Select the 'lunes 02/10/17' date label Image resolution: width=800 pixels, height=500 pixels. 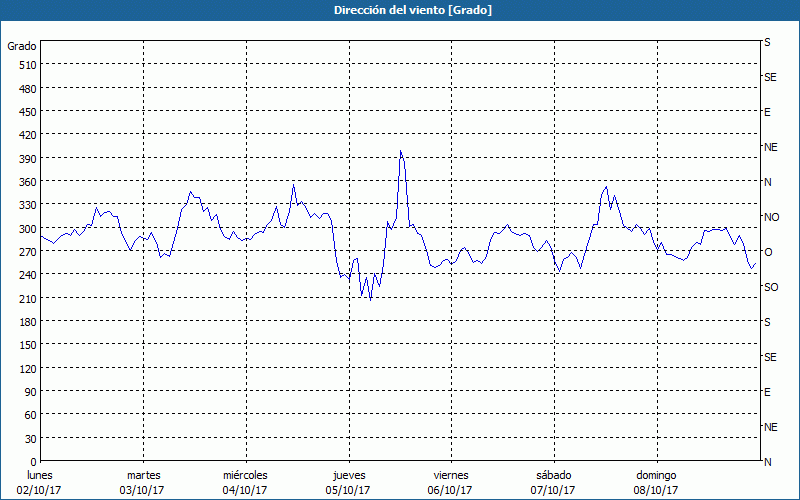coord(40,482)
